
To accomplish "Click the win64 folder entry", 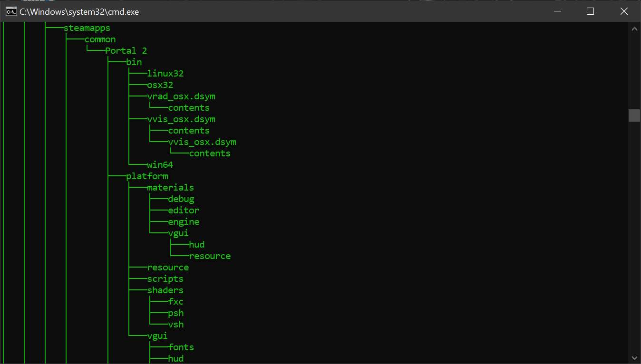I will click(160, 164).
